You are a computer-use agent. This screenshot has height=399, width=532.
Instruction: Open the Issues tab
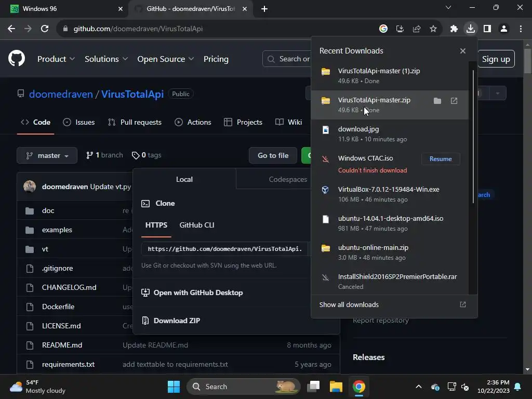79,122
